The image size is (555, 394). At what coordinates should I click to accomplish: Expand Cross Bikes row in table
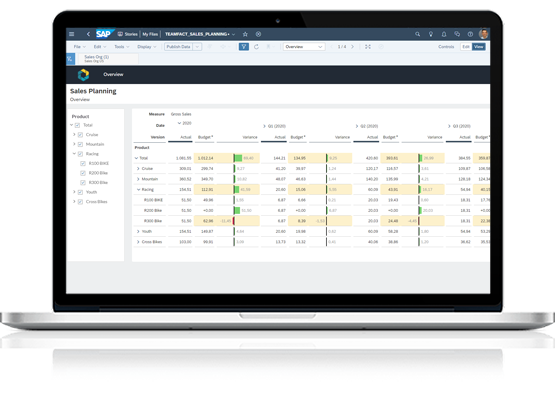tap(138, 242)
